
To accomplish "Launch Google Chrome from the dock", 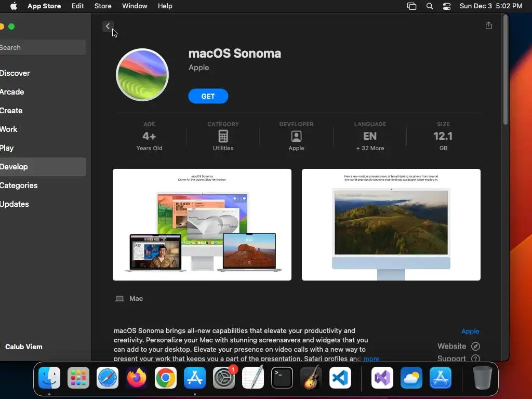I will click(x=166, y=378).
